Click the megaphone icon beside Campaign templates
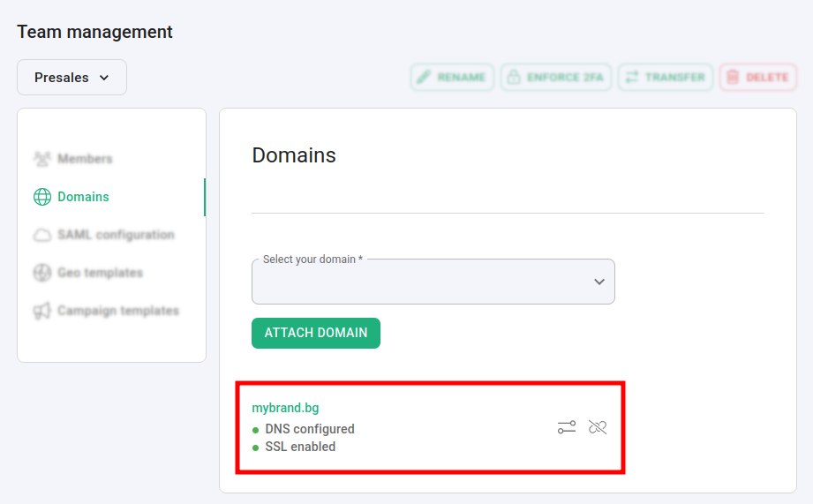This screenshot has width=813, height=504. [42, 311]
